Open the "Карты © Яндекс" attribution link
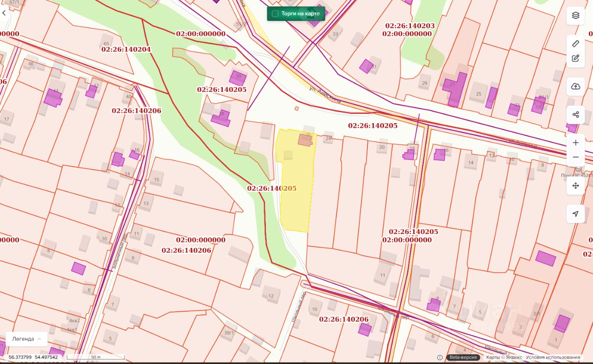The height and width of the screenshot is (364, 593). pos(504,358)
